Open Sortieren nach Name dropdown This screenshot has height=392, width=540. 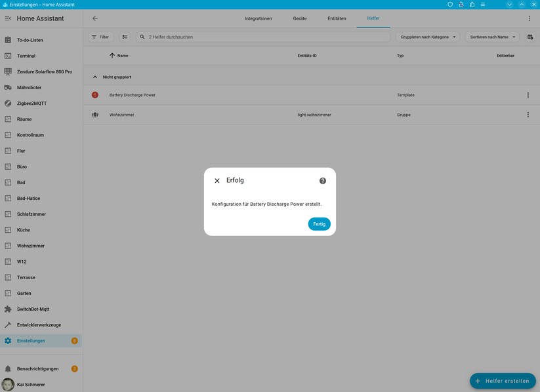492,37
